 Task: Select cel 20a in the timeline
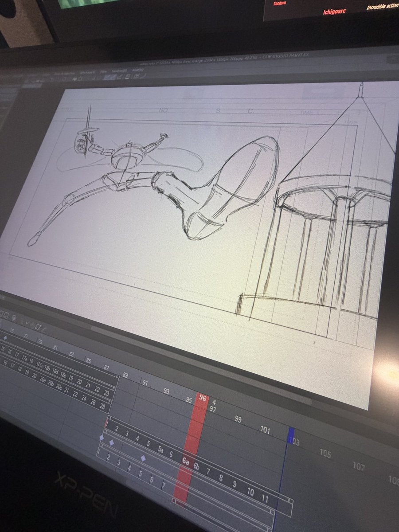pyautogui.click(x=43, y=380)
